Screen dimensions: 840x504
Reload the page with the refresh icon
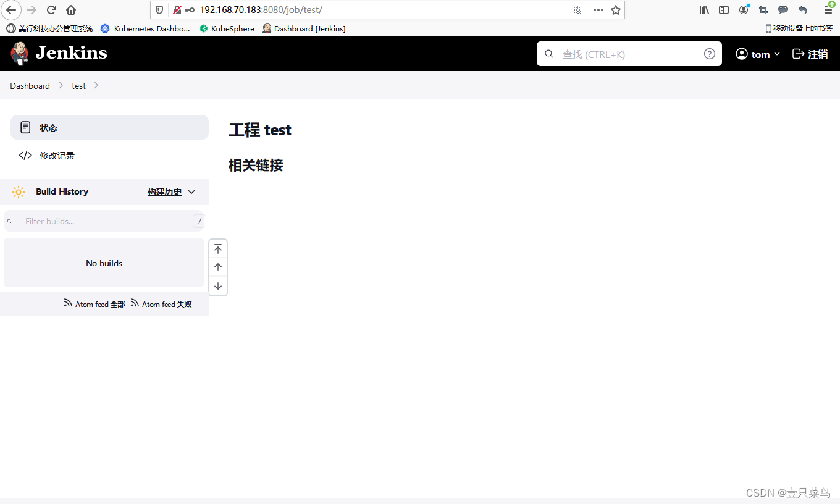pyautogui.click(x=52, y=10)
